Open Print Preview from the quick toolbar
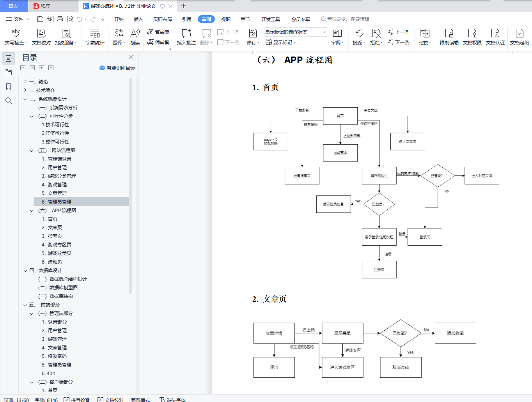The height and width of the screenshot is (402, 532). 70,19
